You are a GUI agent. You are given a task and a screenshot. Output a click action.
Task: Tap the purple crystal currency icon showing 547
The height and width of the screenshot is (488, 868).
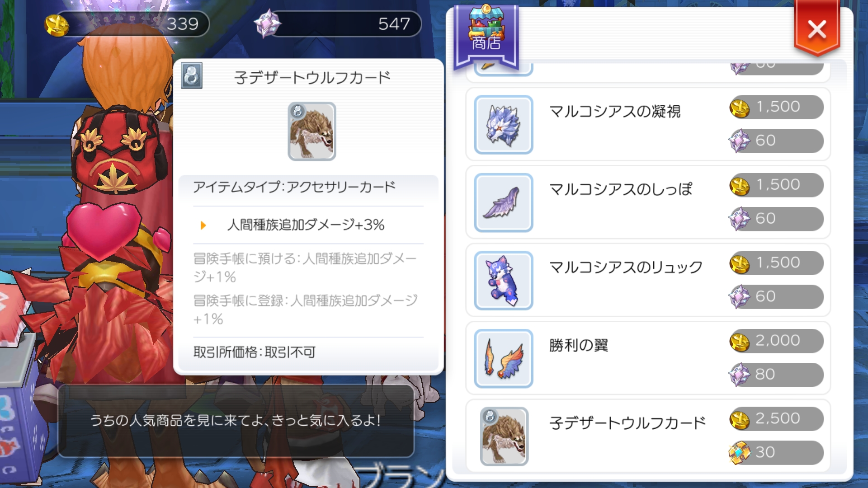click(267, 23)
